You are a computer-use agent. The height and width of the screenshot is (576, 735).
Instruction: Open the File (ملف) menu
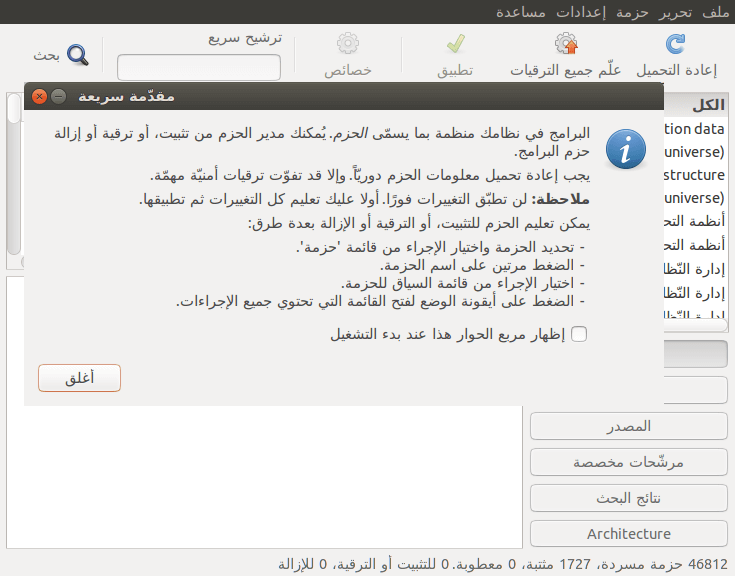(715, 12)
